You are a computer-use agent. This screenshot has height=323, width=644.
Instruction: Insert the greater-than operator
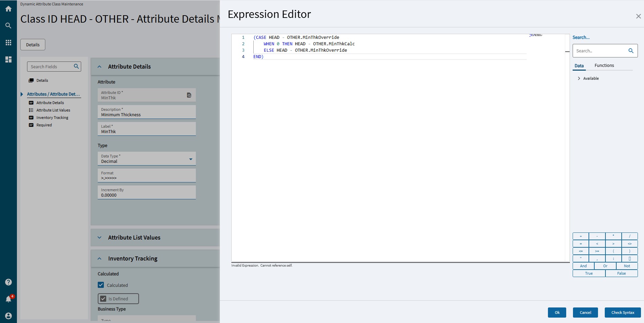[613, 244]
